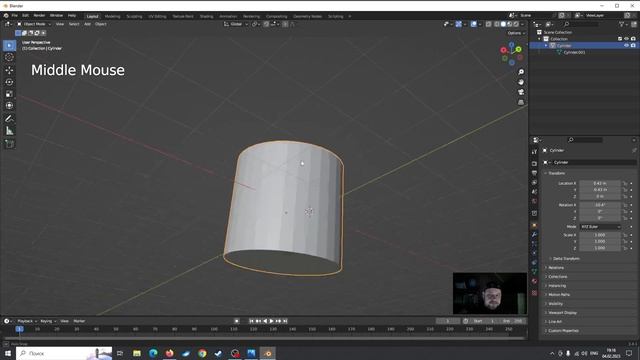Select the Transform tool
Viewport: 640px width, 360px height.
click(x=9, y=106)
